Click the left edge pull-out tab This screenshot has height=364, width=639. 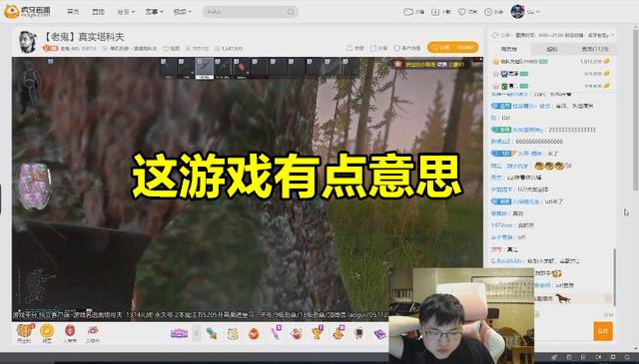(1, 199)
